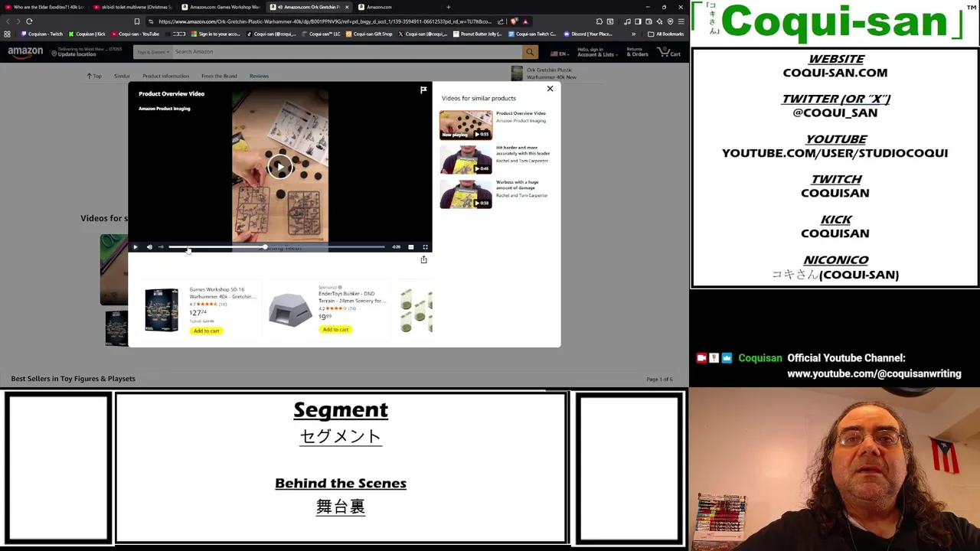Share the video via the share icon
The width and height of the screenshot is (980, 551).
pos(423,259)
